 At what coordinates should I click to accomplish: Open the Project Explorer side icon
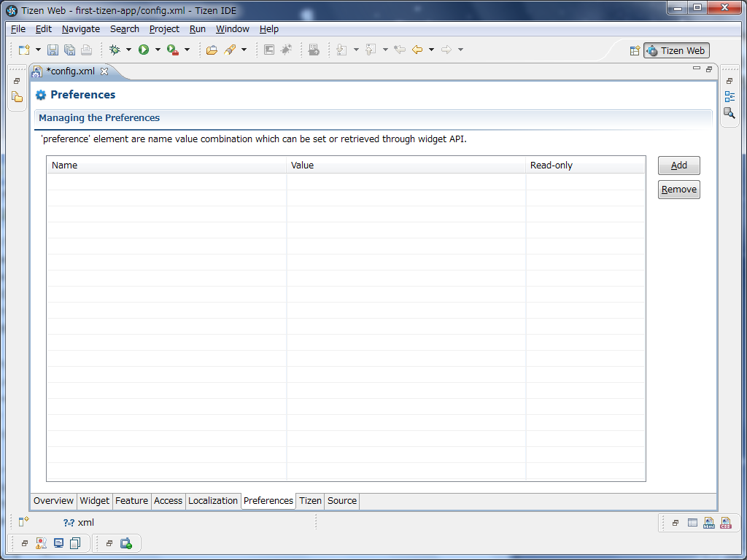[18, 97]
